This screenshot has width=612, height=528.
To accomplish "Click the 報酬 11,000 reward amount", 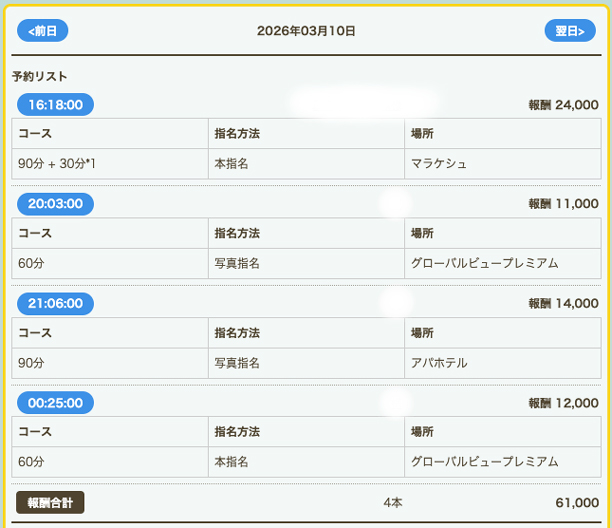I will pyautogui.click(x=563, y=204).
